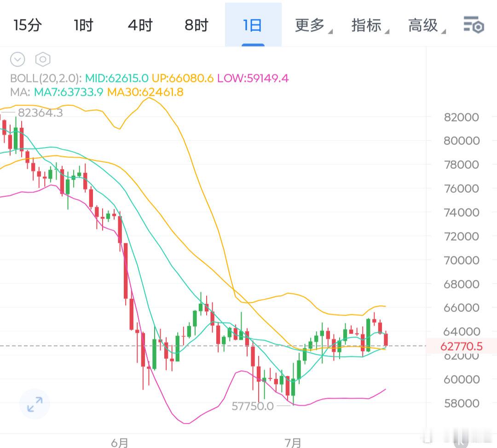The width and height of the screenshot is (497, 448).
Task: Open chart settings list icon
Action: coord(474,25)
